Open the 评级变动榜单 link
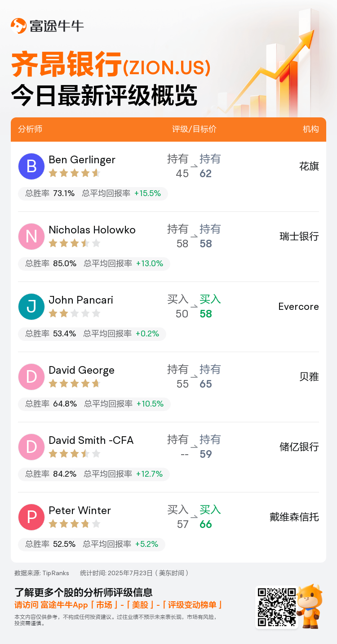Image resolution: width=337 pixels, height=644 pixels. [x=192, y=605]
